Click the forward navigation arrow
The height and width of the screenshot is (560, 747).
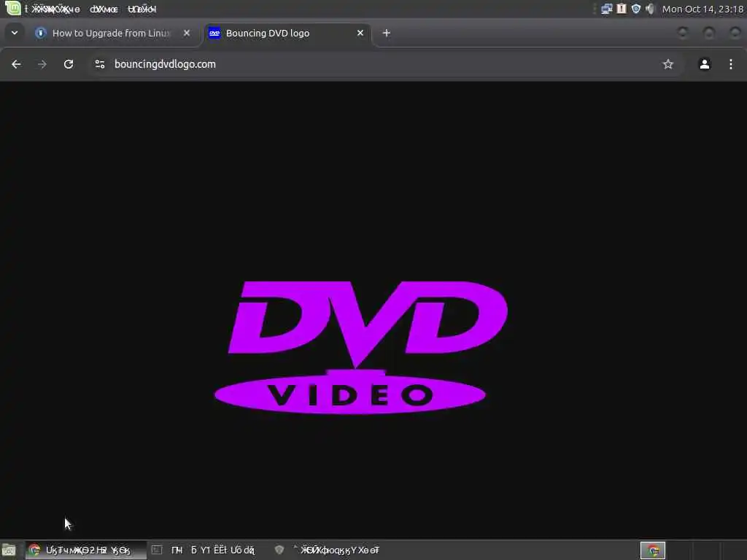(x=42, y=64)
